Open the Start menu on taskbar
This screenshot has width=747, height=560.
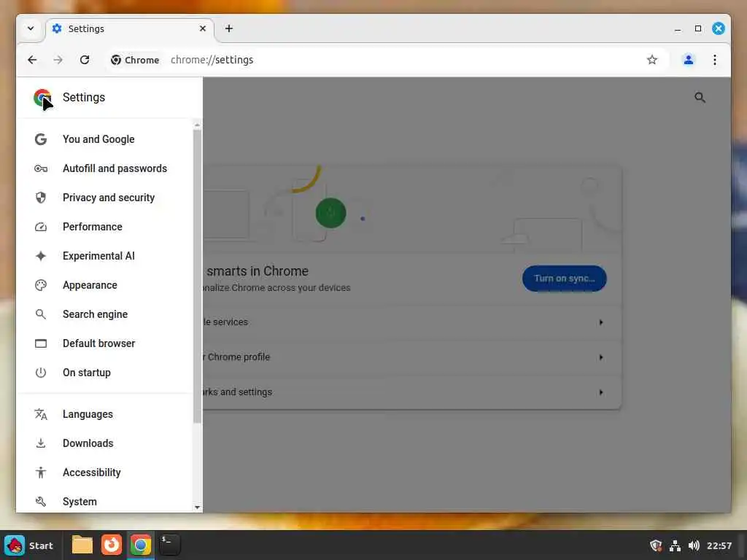28,545
